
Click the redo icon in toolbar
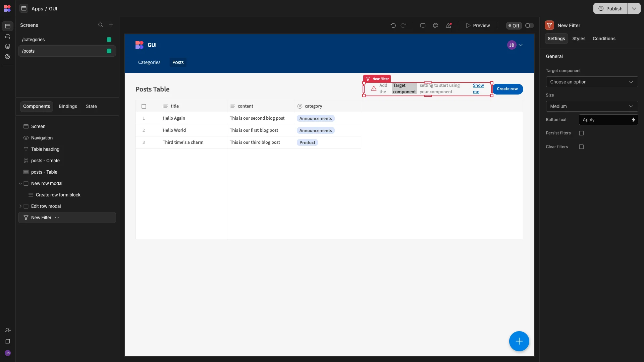403,25
